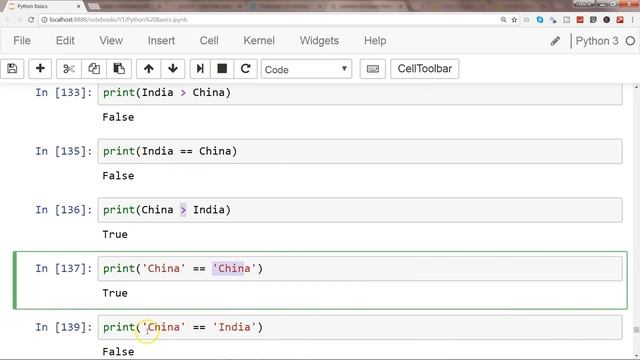Open the Edit menu
The image size is (640, 360).
point(65,41)
